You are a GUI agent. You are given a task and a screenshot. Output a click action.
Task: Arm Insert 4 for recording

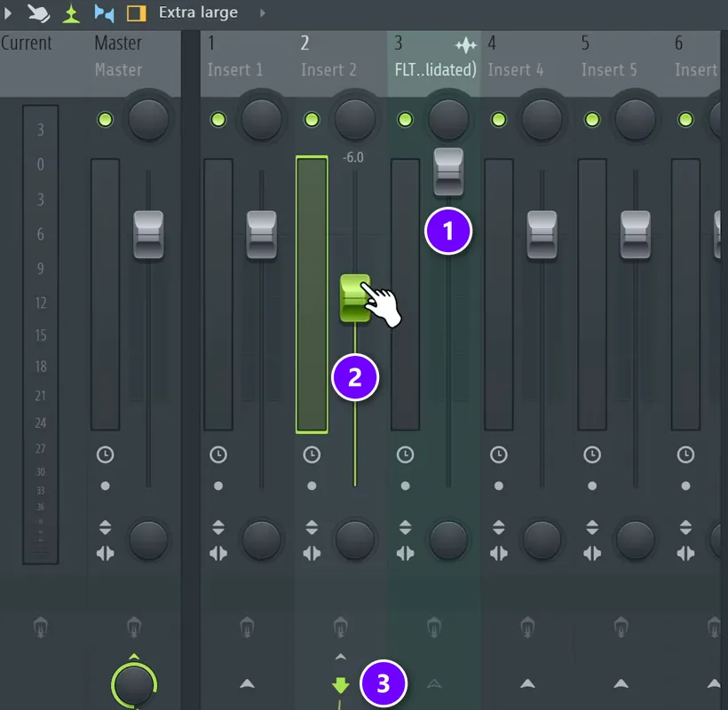click(527, 627)
